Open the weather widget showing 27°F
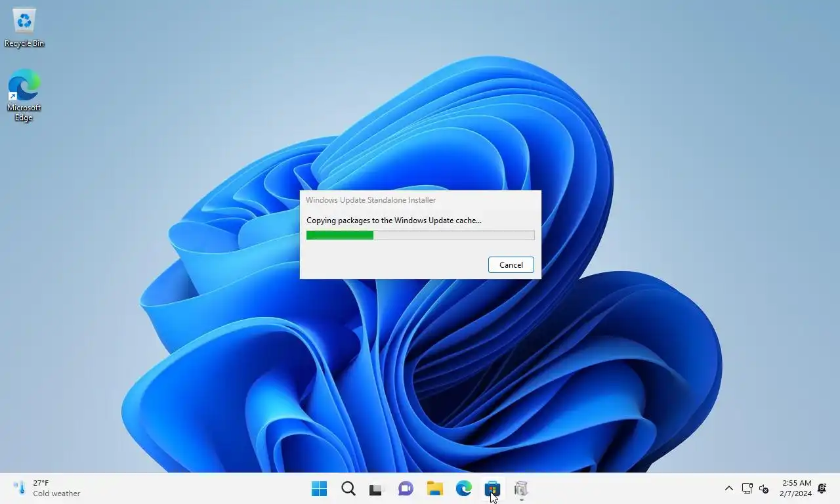The height and width of the screenshot is (504, 840). [47, 488]
